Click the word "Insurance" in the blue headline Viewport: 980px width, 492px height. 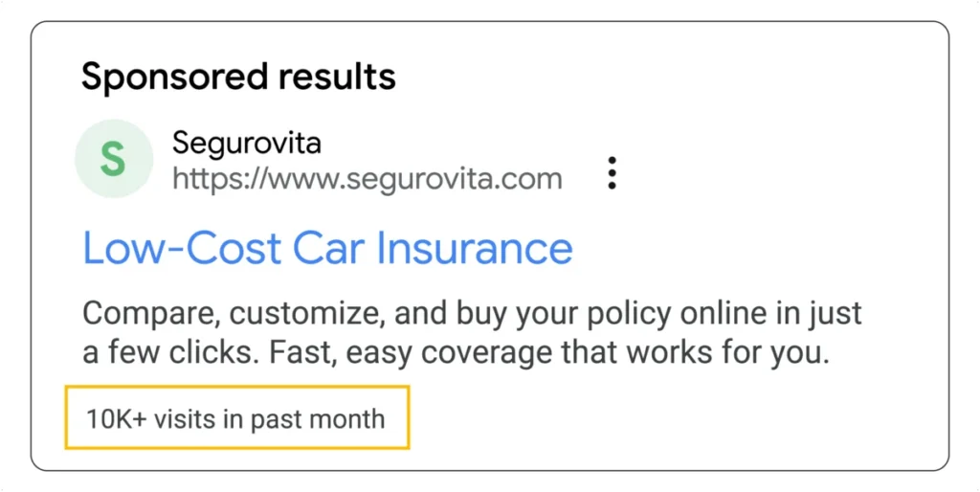(x=475, y=248)
